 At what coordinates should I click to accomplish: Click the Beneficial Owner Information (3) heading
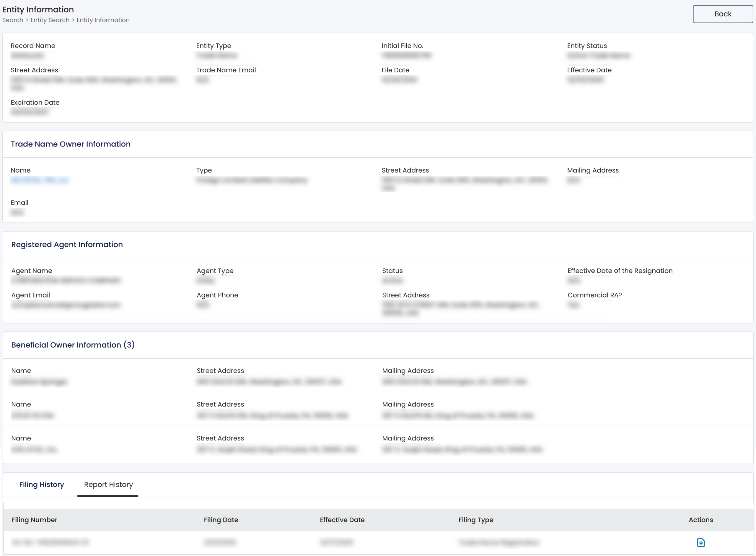(x=73, y=345)
